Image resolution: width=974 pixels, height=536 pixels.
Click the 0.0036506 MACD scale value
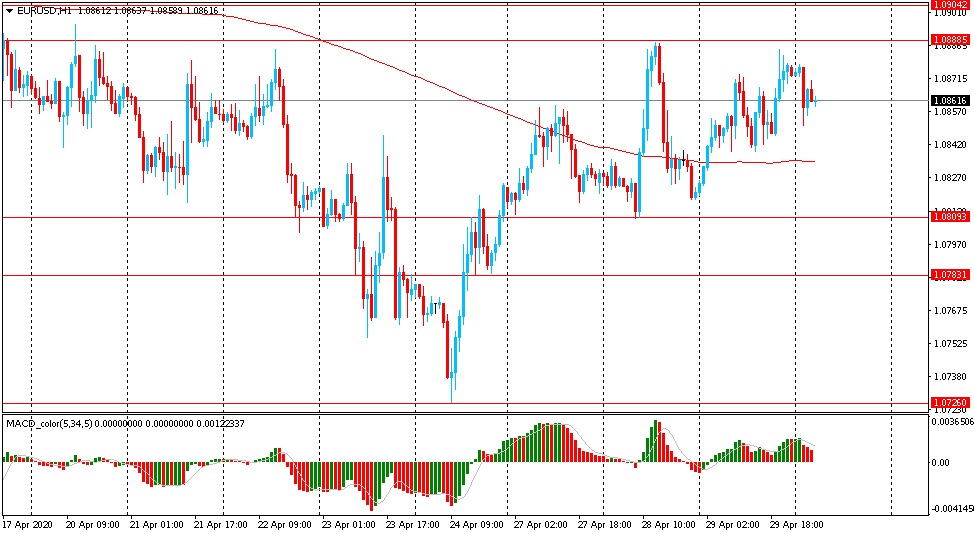point(952,422)
